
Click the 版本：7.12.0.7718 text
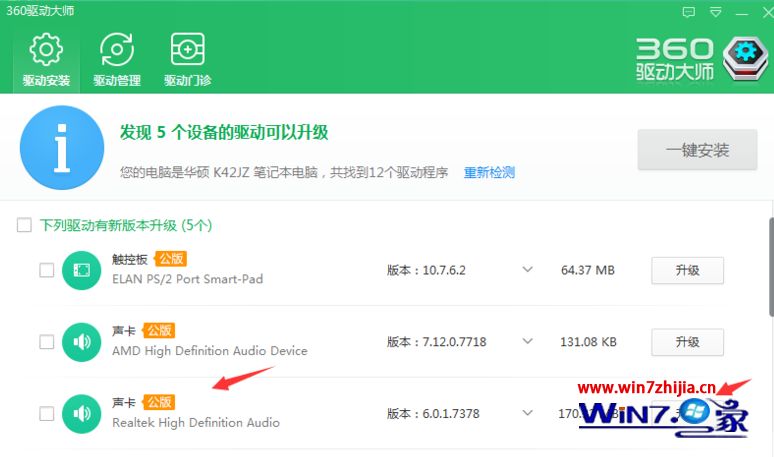436,342
